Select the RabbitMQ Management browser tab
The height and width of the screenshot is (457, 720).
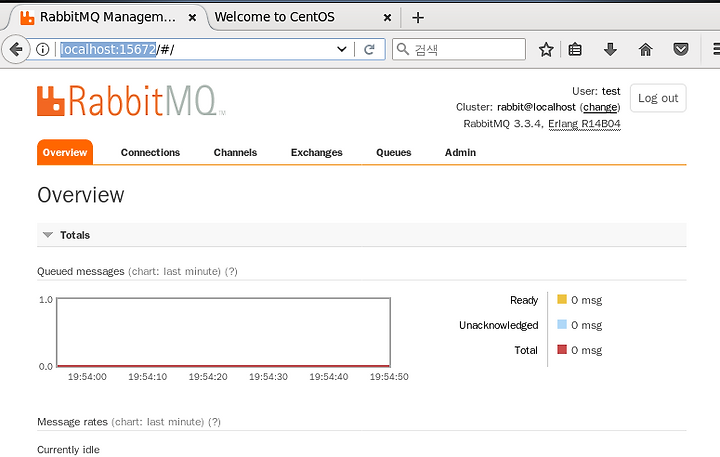pos(107,17)
